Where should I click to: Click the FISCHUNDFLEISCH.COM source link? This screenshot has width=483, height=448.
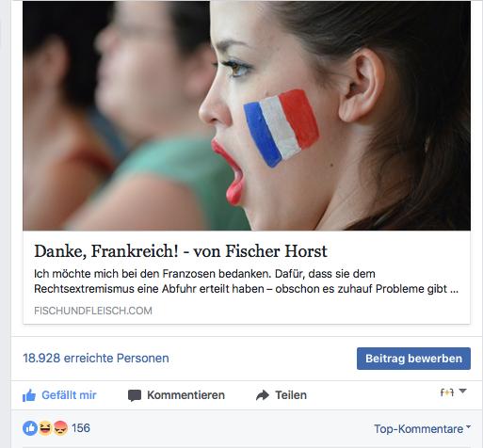[93, 311]
